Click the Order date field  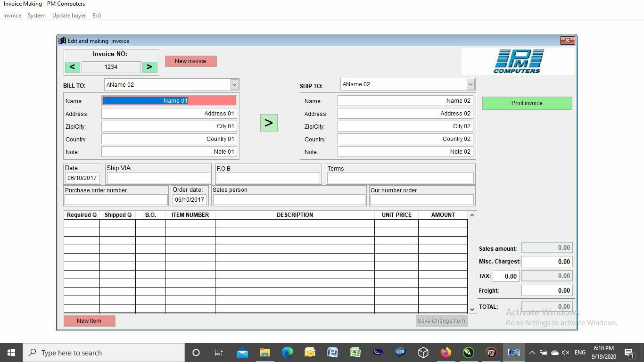tap(190, 199)
